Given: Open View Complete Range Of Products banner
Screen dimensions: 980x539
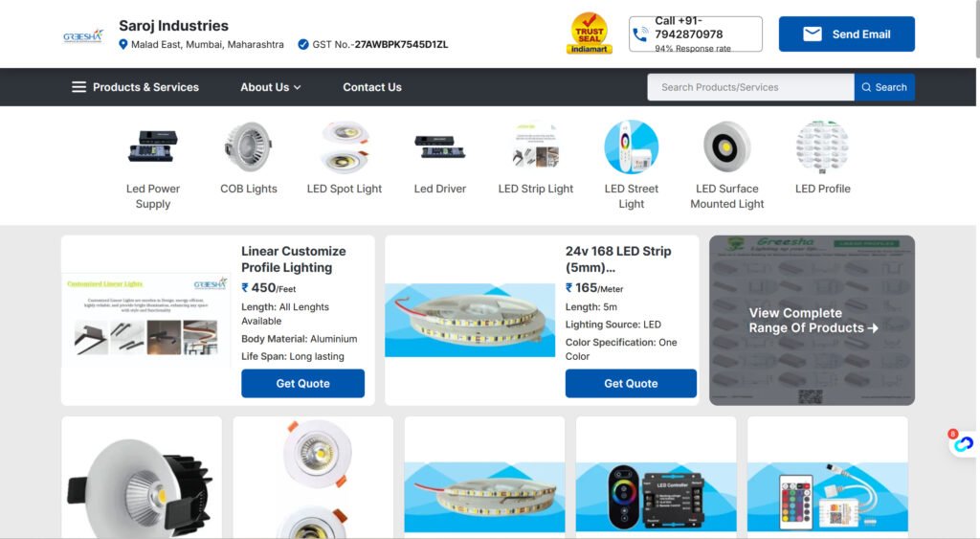Looking at the screenshot, I should 812,320.
